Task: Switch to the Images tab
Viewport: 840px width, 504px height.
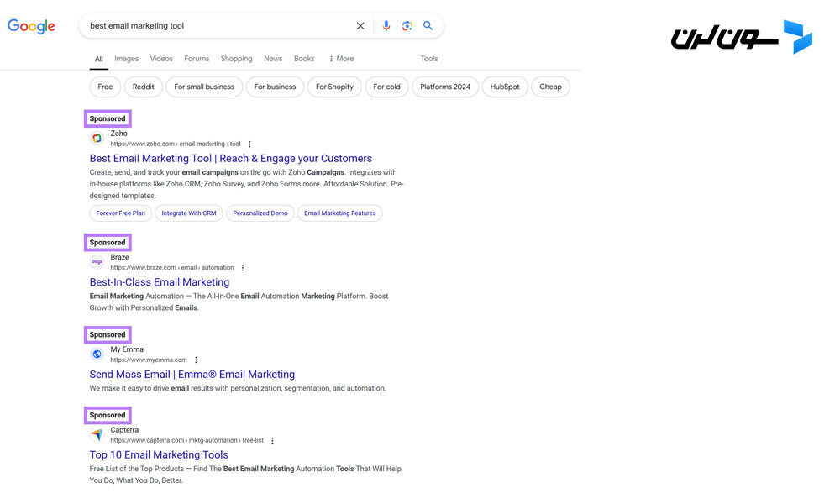Action: pyautogui.click(x=127, y=59)
